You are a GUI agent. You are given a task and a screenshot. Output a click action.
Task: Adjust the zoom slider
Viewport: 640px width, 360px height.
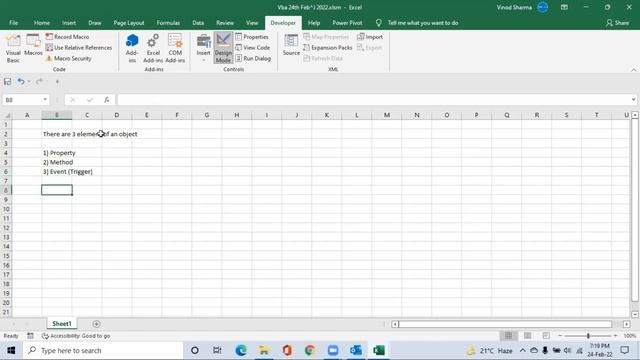[x=588, y=336]
